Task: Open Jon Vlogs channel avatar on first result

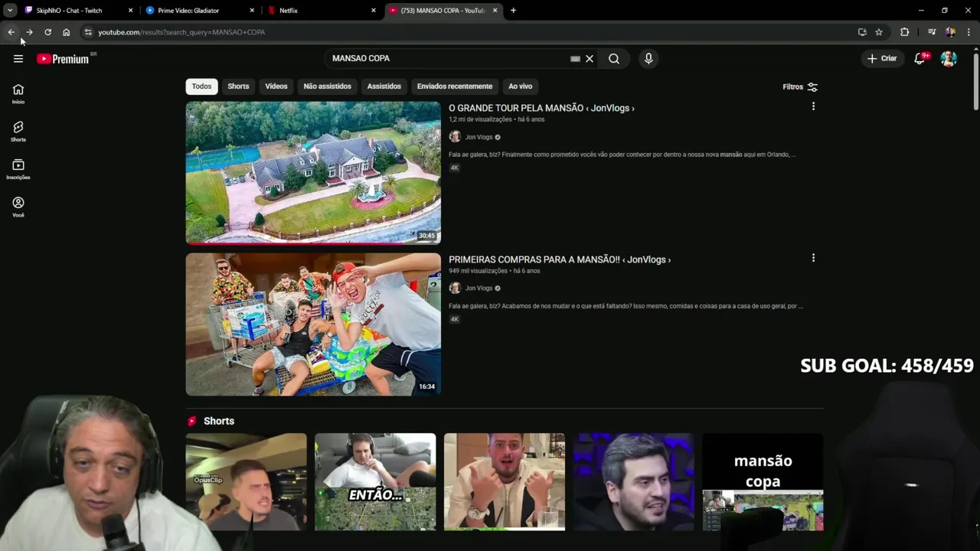Action: tap(455, 137)
